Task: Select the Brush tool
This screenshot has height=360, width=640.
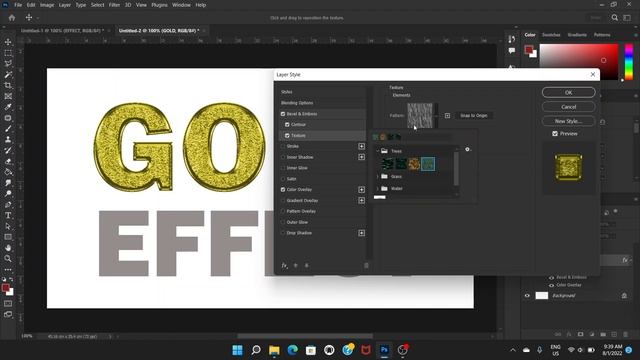Action: click(x=8, y=129)
